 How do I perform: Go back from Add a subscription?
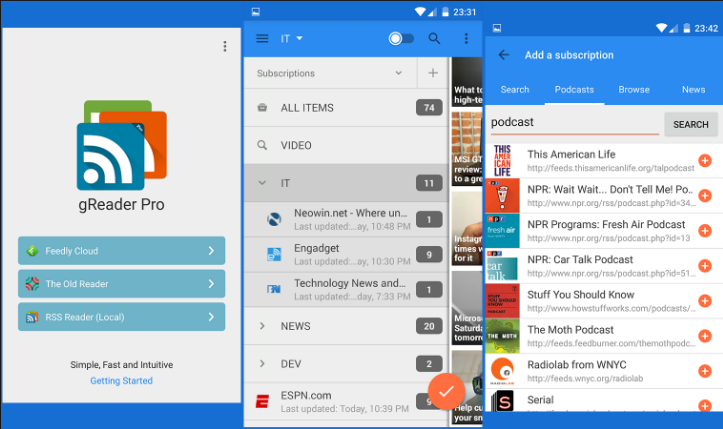(504, 55)
